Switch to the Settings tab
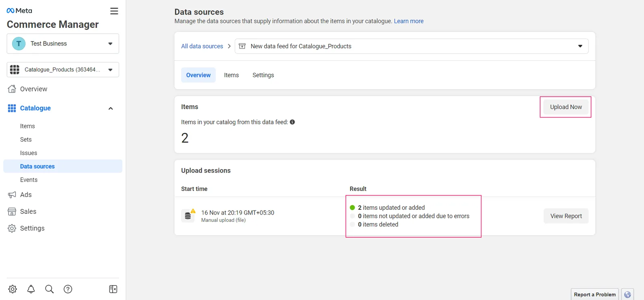This screenshot has height=300, width=644. [x=263, y=75]
